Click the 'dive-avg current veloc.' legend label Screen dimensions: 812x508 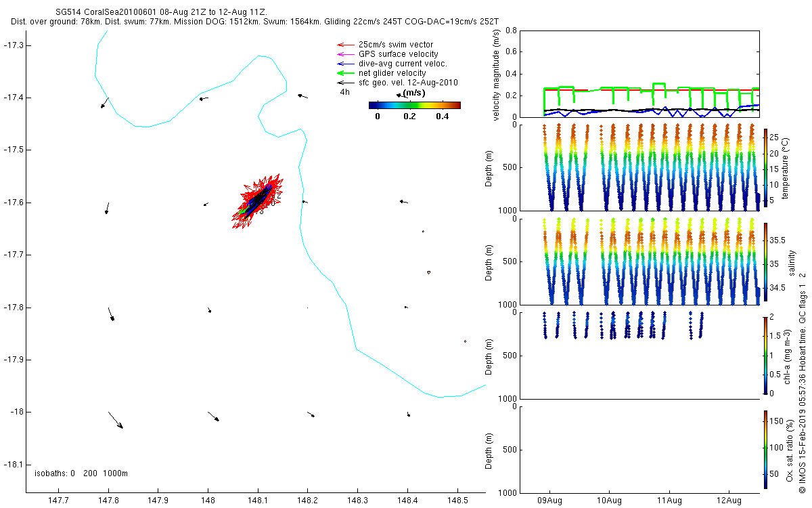pyautogui.click(x=402, y=64)
